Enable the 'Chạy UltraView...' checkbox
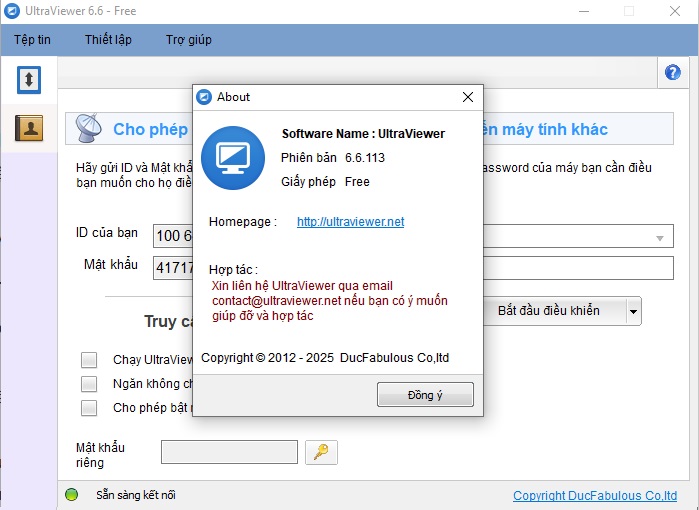 coord(89,360)
